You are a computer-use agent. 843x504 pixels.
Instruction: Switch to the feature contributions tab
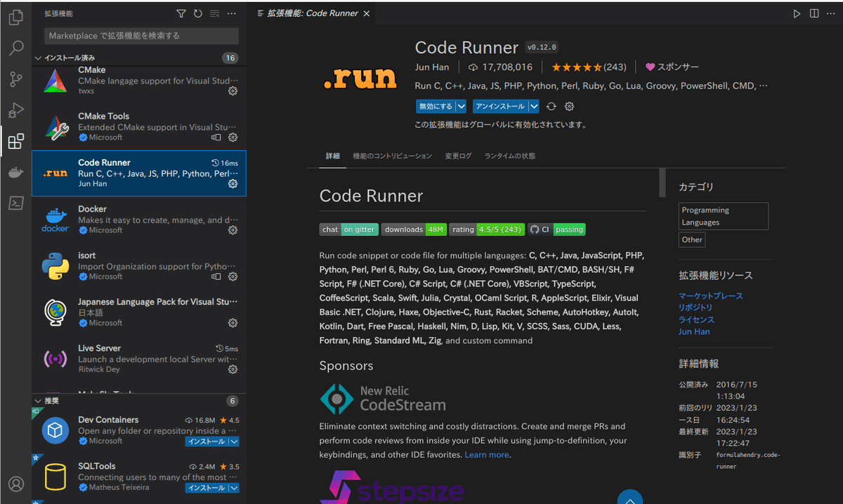pyautogui.click(x=392, y=156)
